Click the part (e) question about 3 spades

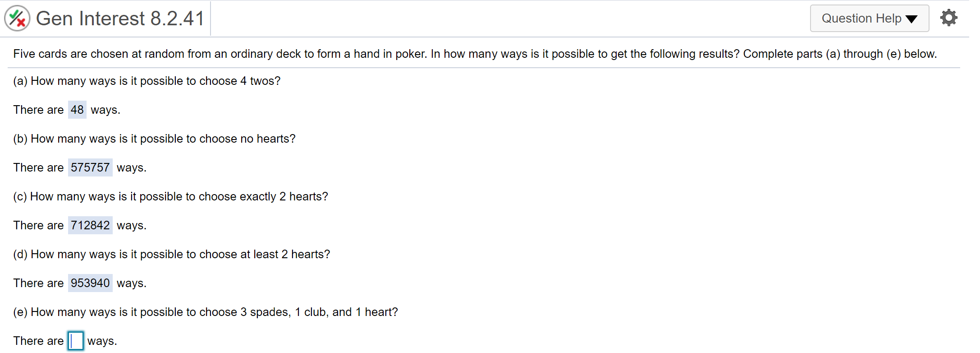pos(205,312)
